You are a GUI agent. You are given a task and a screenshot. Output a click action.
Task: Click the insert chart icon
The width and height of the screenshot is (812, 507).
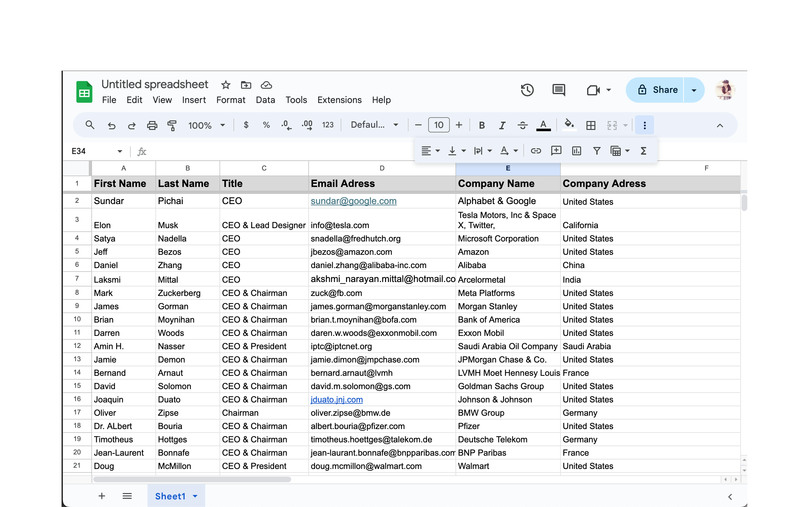576,151
